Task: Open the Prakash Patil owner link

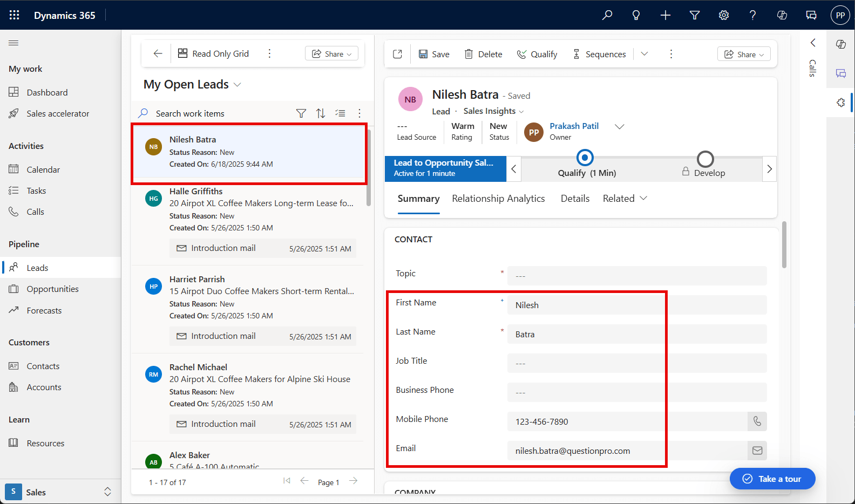Action: [x=574, y=126]
